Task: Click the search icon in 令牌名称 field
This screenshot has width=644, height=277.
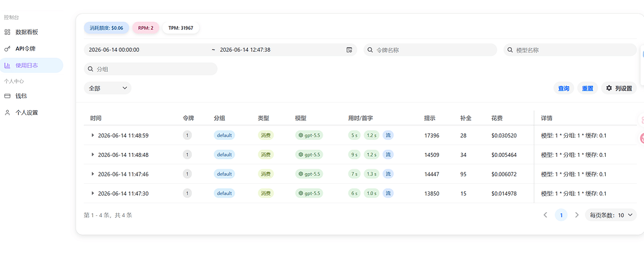Action: coord(370,50)
